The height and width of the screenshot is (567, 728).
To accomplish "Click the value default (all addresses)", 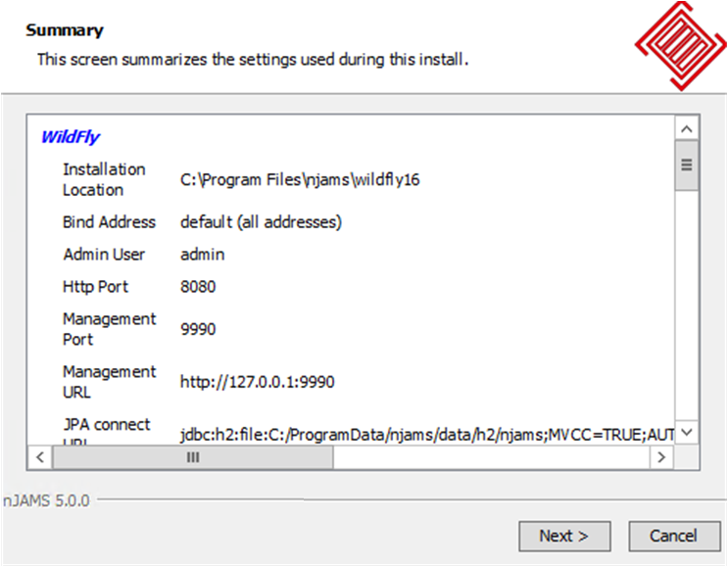I will click(261, 222).
